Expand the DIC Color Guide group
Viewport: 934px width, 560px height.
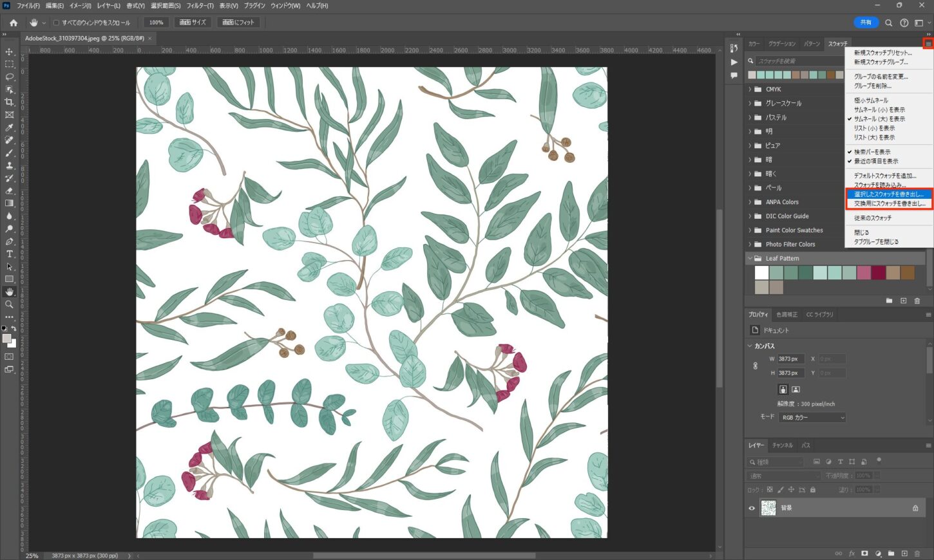pos(750,216)
